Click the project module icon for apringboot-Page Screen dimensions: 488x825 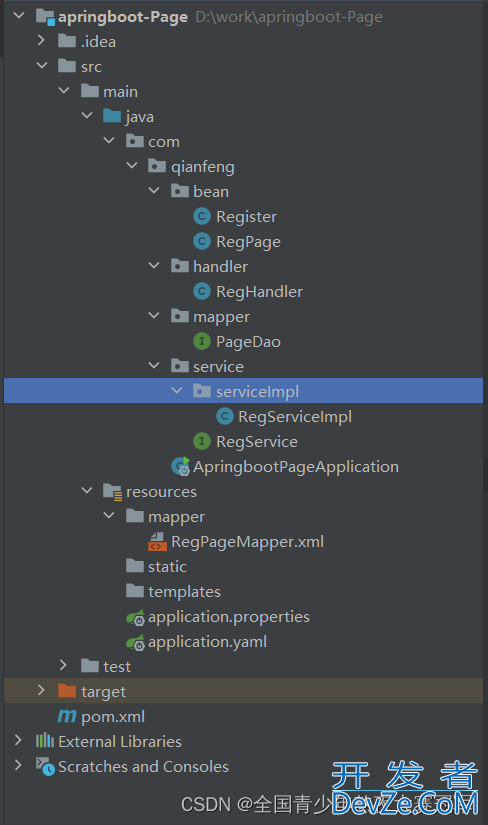click(x=45, y=17)
